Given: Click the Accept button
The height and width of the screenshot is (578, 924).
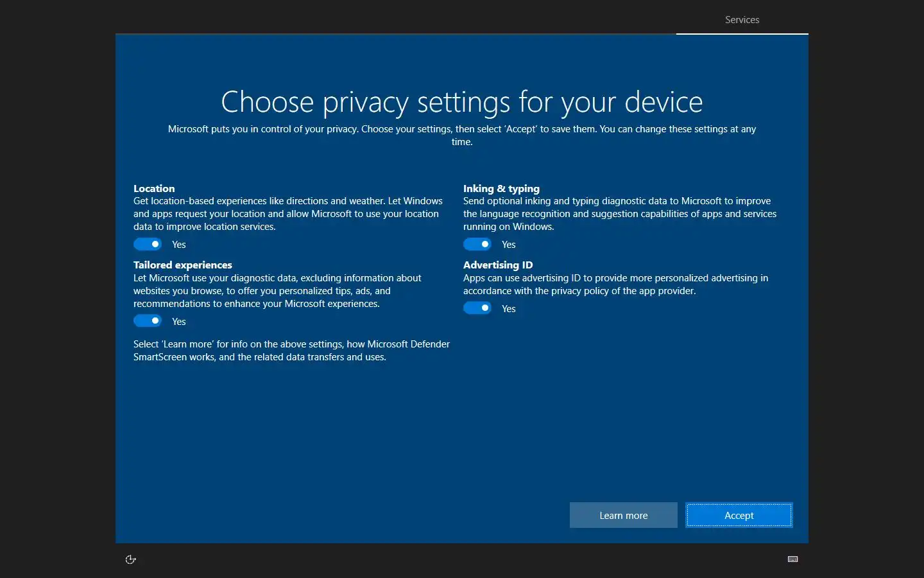Looking at the screenshot, I should tap(739, 515).
